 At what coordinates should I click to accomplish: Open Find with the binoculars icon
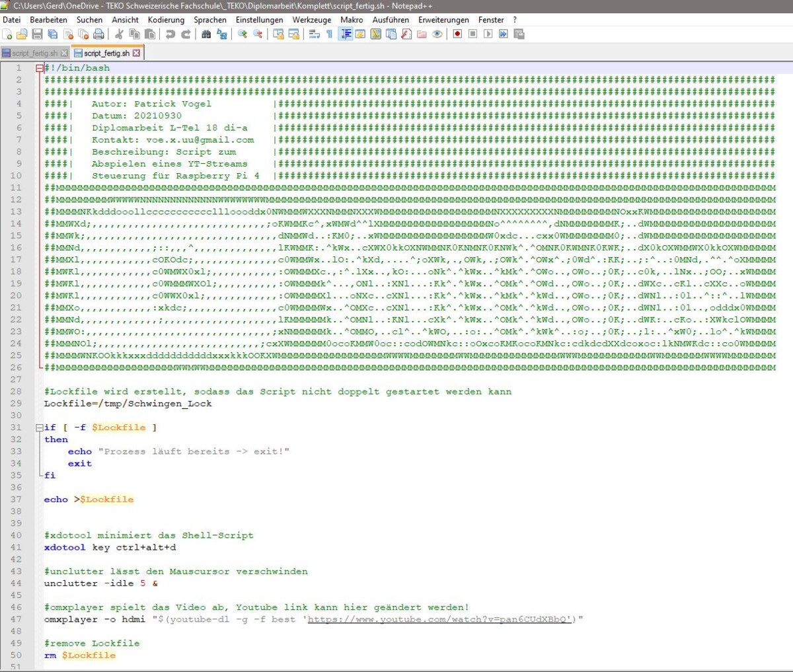pyautogui.click(x=206, y=34)
